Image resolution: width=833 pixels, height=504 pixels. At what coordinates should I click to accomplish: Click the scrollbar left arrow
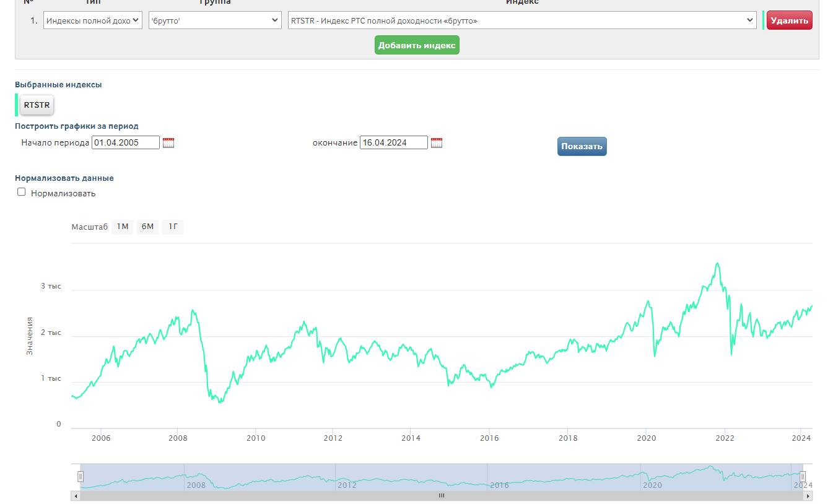[76, 496]
